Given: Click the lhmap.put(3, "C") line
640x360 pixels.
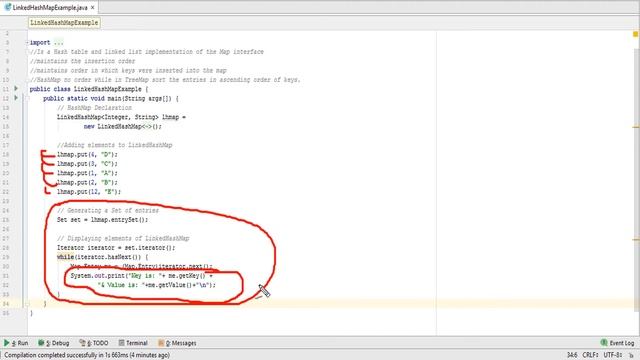Looking at the screenshot, I should point(87,164).
